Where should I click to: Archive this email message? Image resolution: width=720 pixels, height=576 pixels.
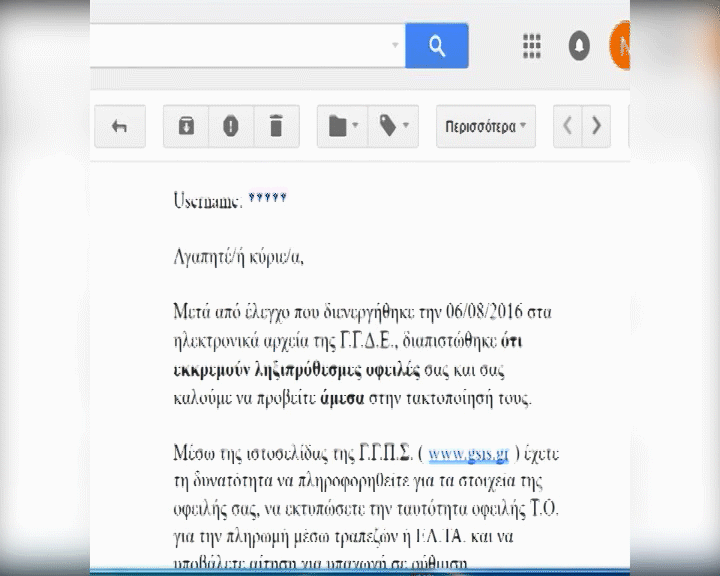(x=186, y=126)
